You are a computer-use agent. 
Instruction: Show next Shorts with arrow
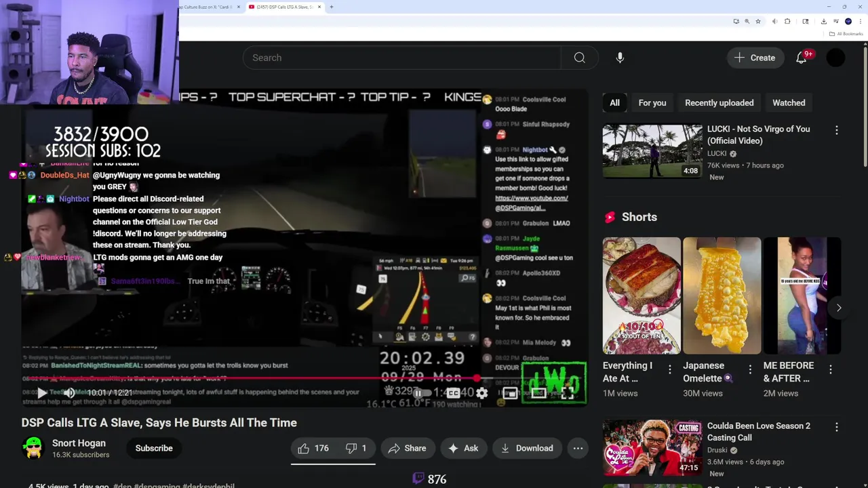838,308
